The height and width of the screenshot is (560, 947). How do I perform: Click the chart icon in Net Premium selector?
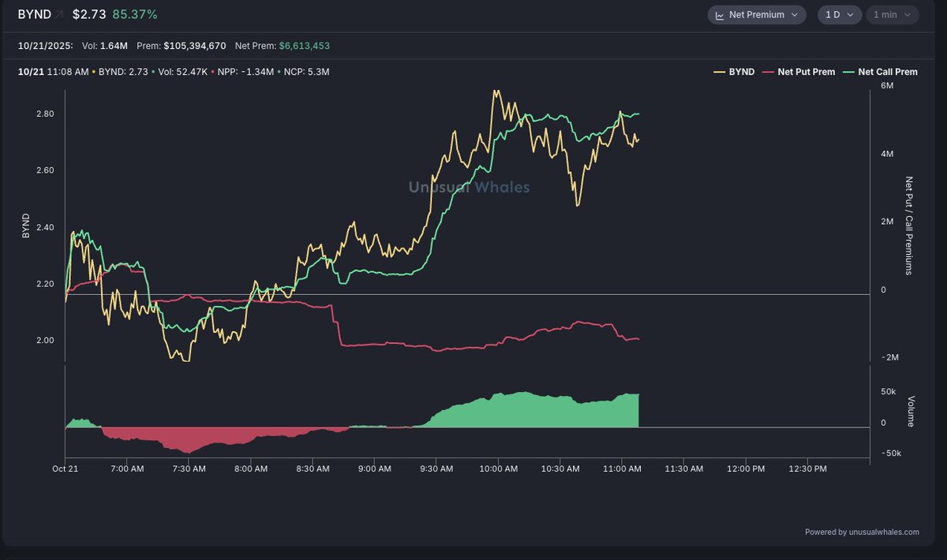719,15
